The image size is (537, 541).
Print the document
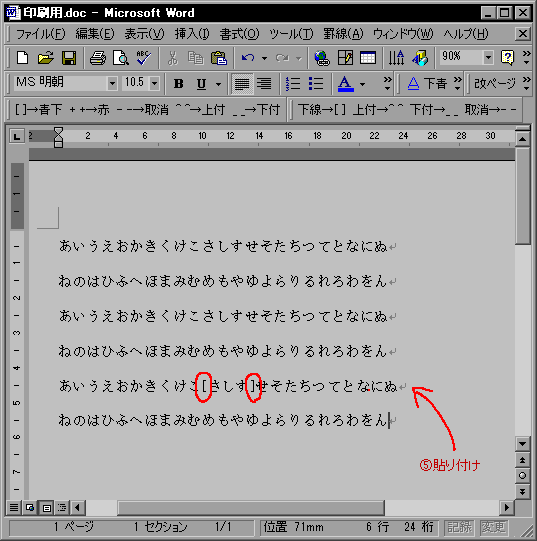[x=98, y=58]
